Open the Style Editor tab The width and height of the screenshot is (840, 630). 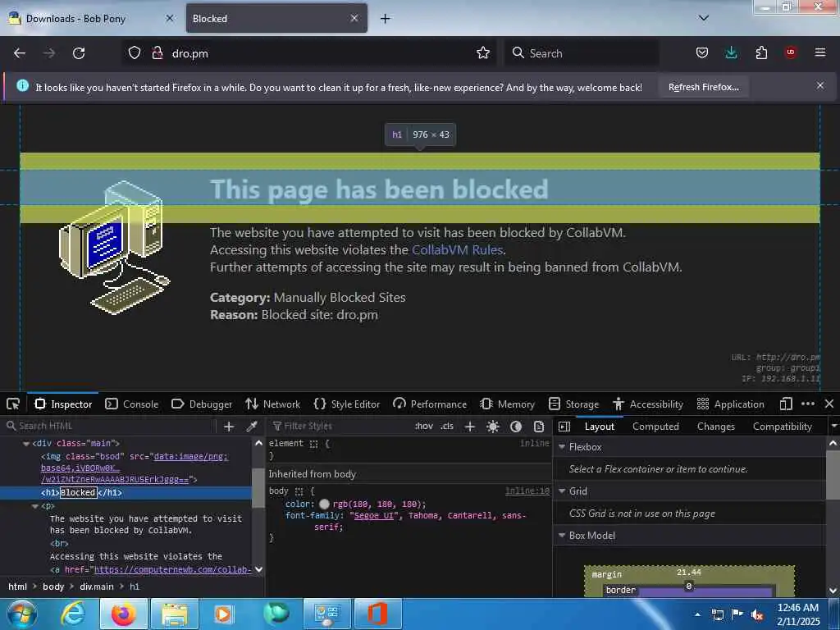[347, 404]
